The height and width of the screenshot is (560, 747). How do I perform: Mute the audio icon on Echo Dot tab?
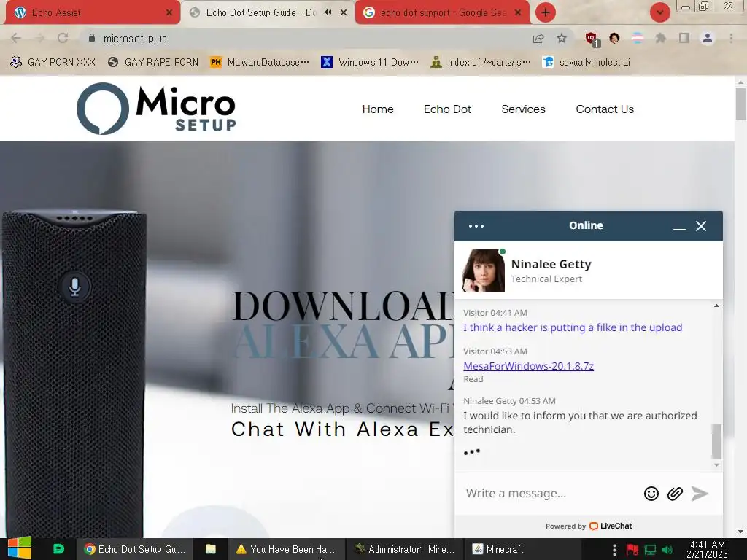pos(328,12)
